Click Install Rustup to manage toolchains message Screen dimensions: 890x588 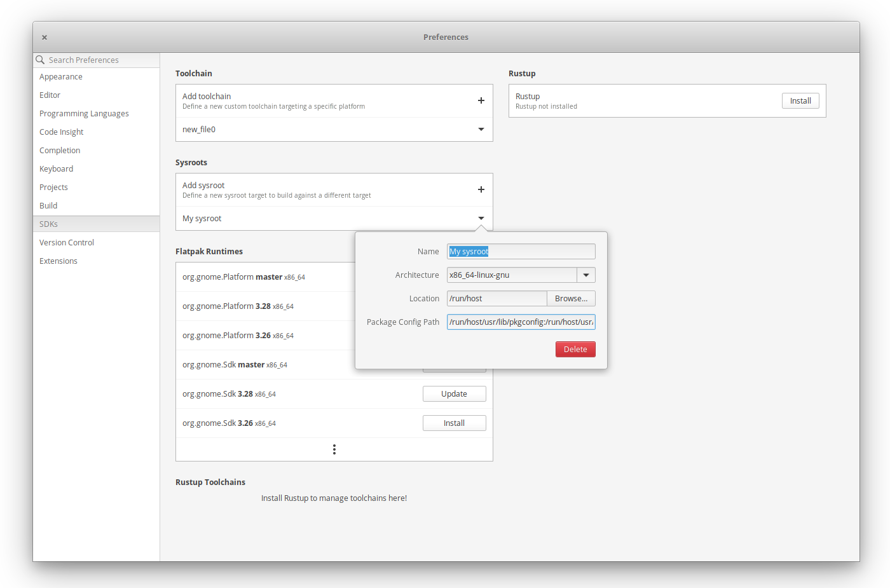[334, 498]
